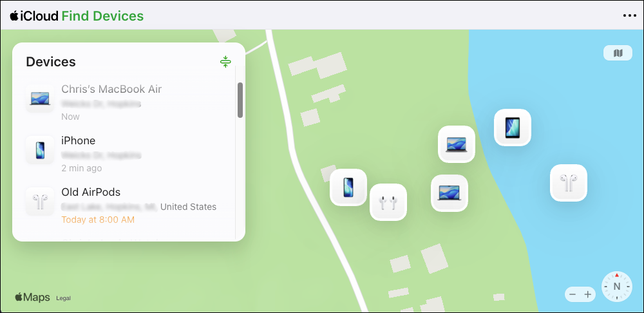The image size is (644, 313).
Task: Open the three-dot more menu
Action: pyautogui.click(x=629, y=15)
